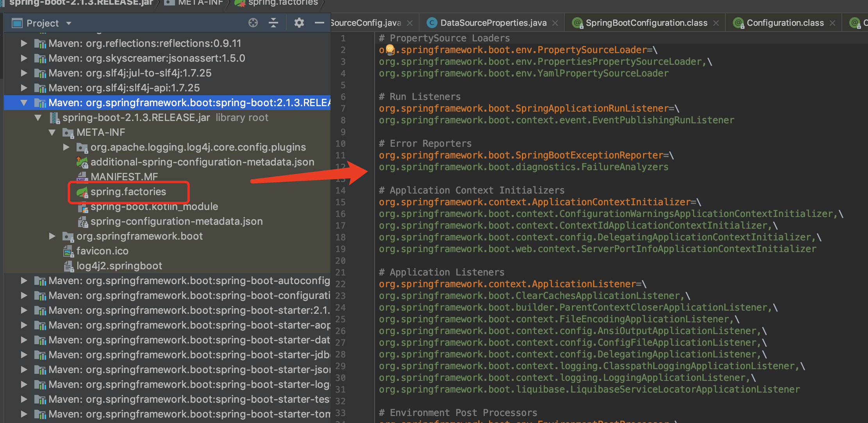Click SpringBootConfiguration.class tab annotation icon
The height and width of the screenshot is (423, 868).
(x=577, y=23)
